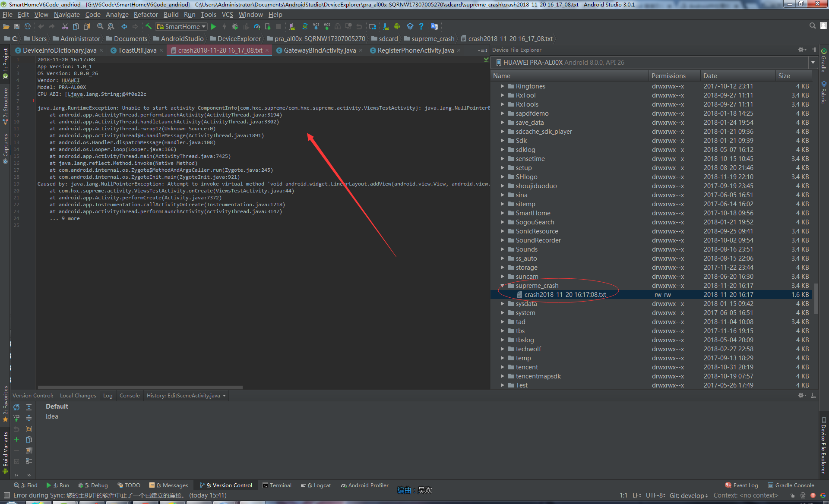The width and height of the screenshot is (829, 504).
Task: Click the Make Project hammer icon
Action: coord(149,27)
